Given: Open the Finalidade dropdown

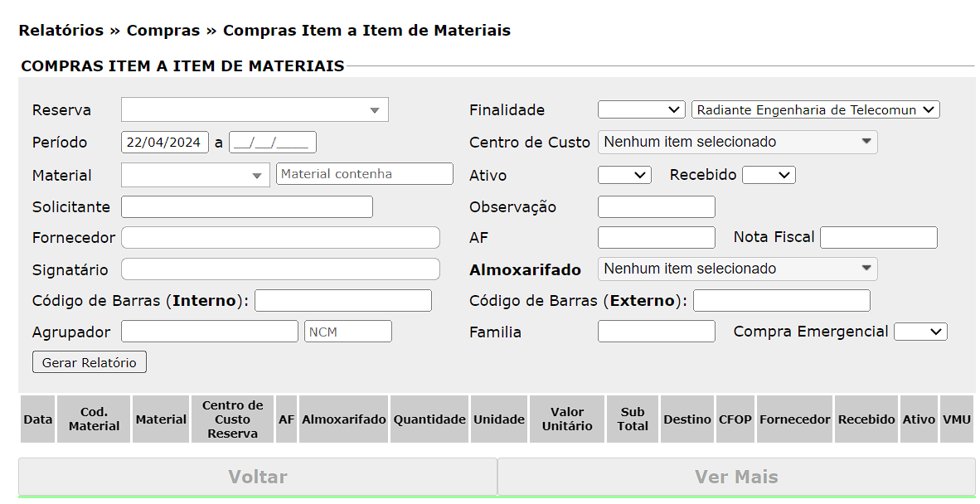Looking at the screenshot, I should pos(641,109).
